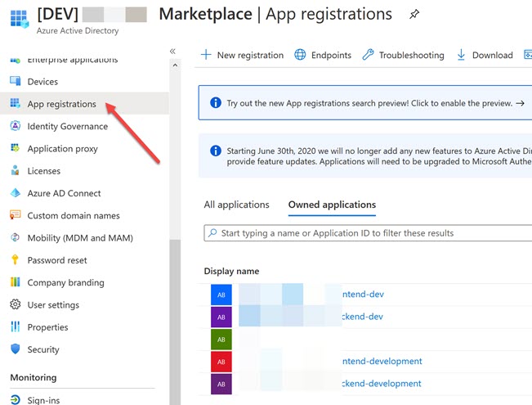The height and width of the screenshot is (405, 532).
Task: Collapse the sidebar with double chevron
Action: click(172, 52)
